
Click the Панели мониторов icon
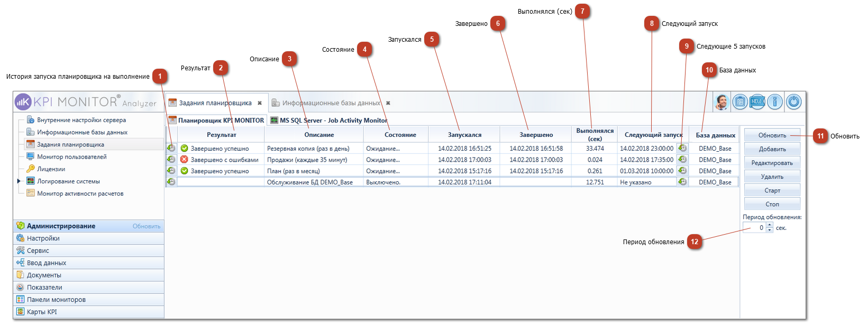tap(20, 299)
